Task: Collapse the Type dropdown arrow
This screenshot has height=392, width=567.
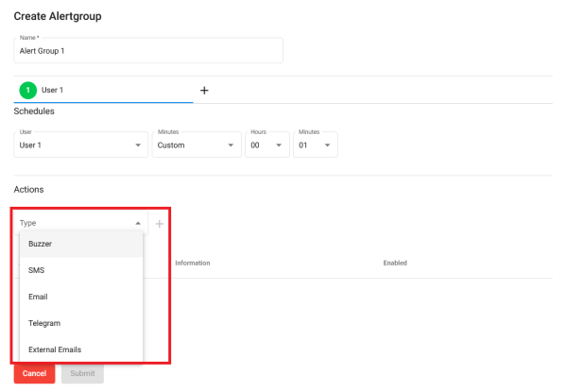Action: pyautogui.click(x=138, y=223)
